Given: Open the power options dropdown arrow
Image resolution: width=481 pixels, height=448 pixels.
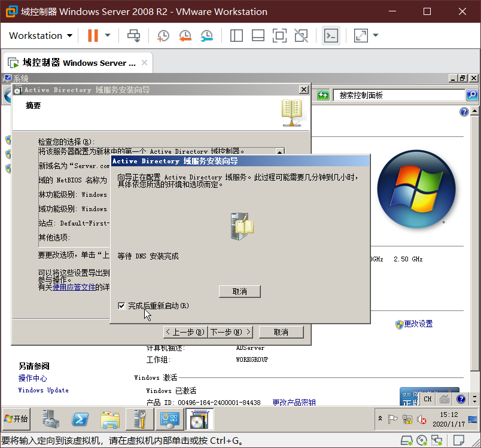Looking at the screenshot, I should pyautogui.click(x=108, y=35).
